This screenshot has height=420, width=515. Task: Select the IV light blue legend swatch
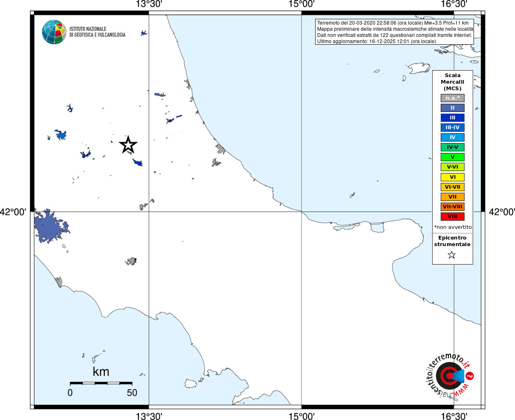point(453,137)
